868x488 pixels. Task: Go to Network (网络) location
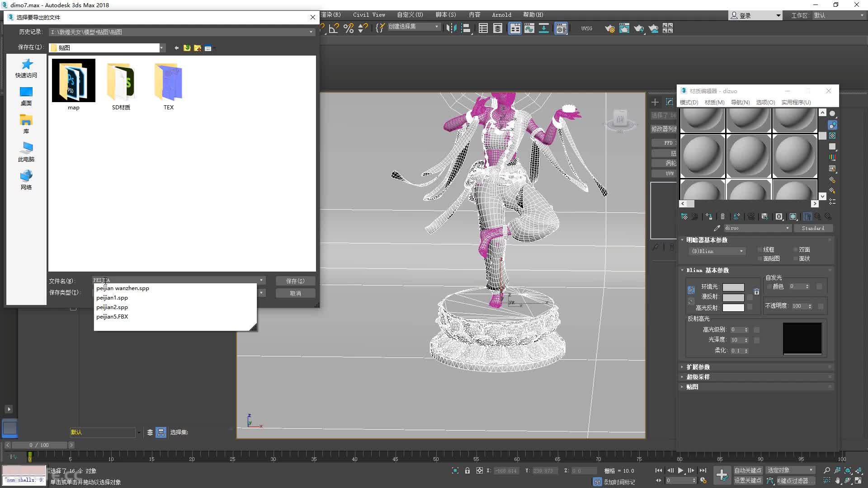point(26,180)
